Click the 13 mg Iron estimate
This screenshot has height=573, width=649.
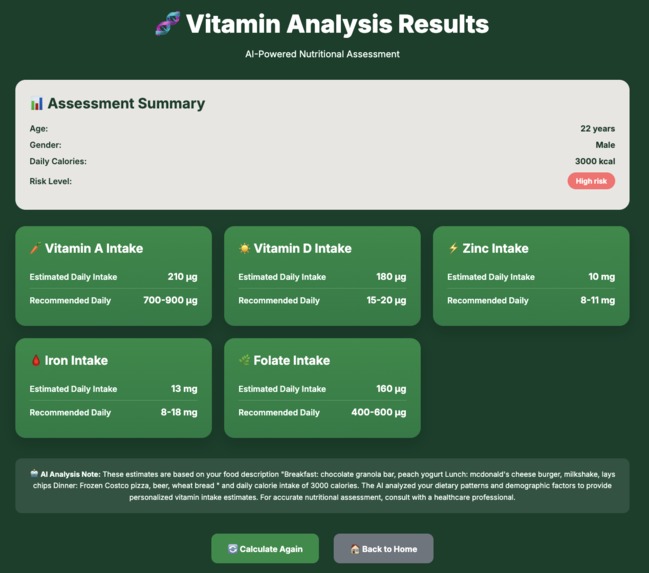184,389
